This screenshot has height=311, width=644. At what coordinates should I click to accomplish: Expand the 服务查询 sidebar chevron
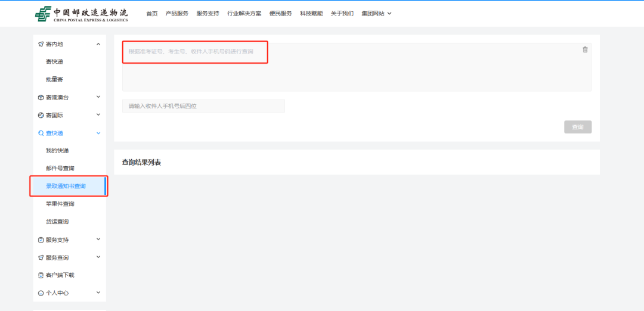coord(98,257)
